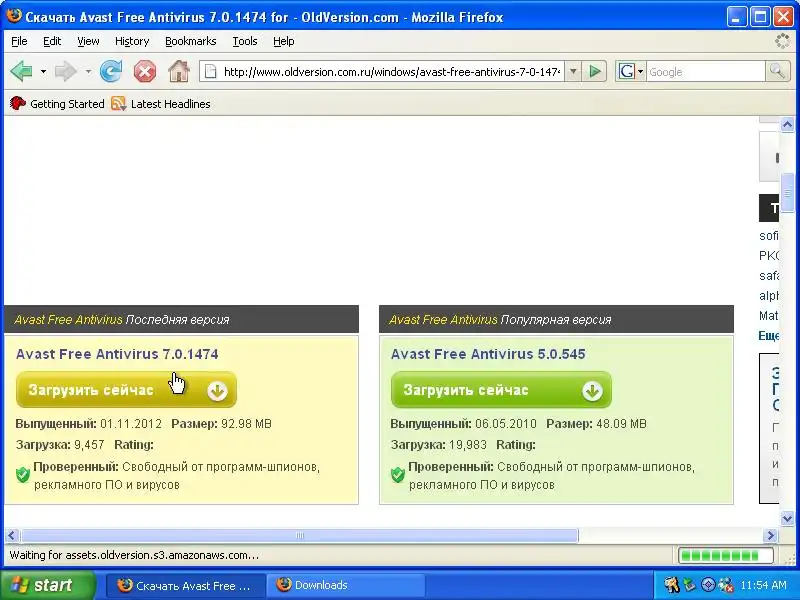Click the size value 48.09 MB
The height and width of the screenshot is (600, 800).
[621, 424]
